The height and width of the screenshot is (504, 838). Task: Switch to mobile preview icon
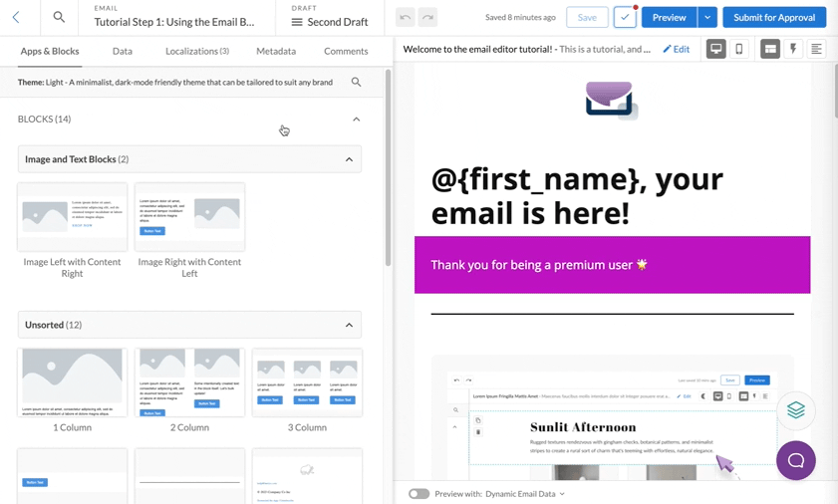[739, 49]
